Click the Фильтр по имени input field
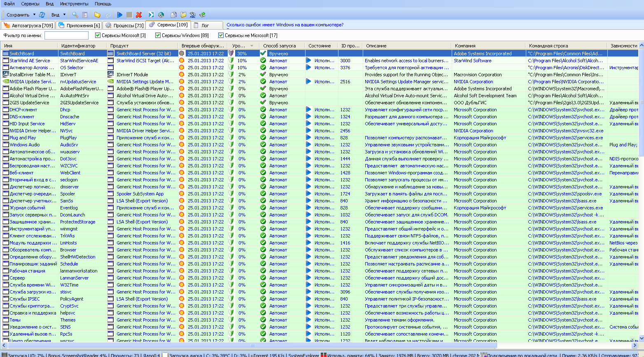This screenshot has height=357, width=644. coord(66,35)
